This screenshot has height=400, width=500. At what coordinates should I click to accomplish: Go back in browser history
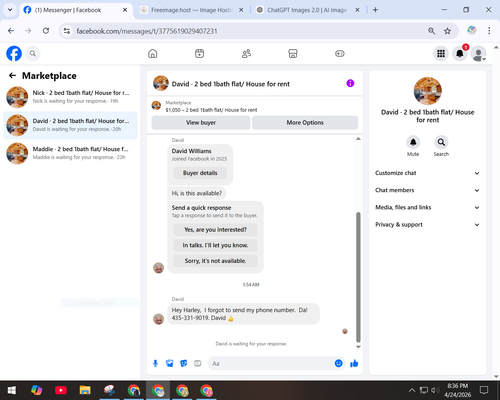point(11,31)
